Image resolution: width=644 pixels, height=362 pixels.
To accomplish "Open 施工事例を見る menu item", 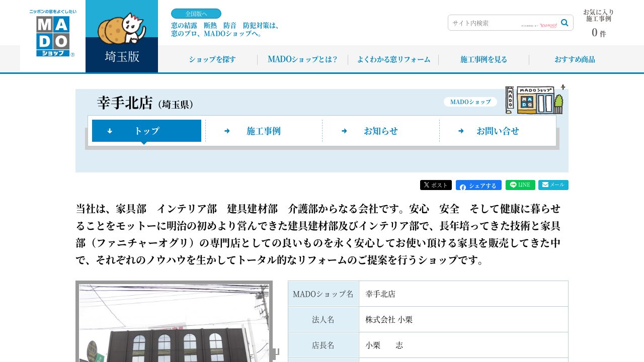I will click(484, 59).
